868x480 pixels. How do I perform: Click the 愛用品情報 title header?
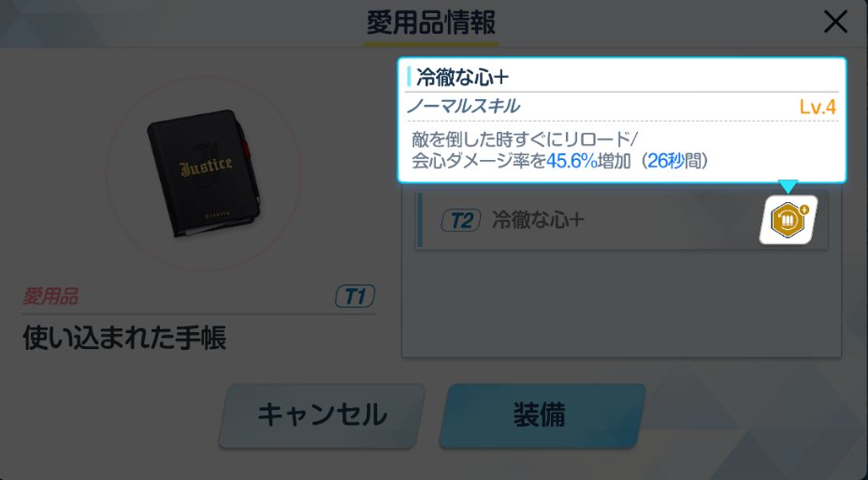pyautogui.click(x=431, y=23)
